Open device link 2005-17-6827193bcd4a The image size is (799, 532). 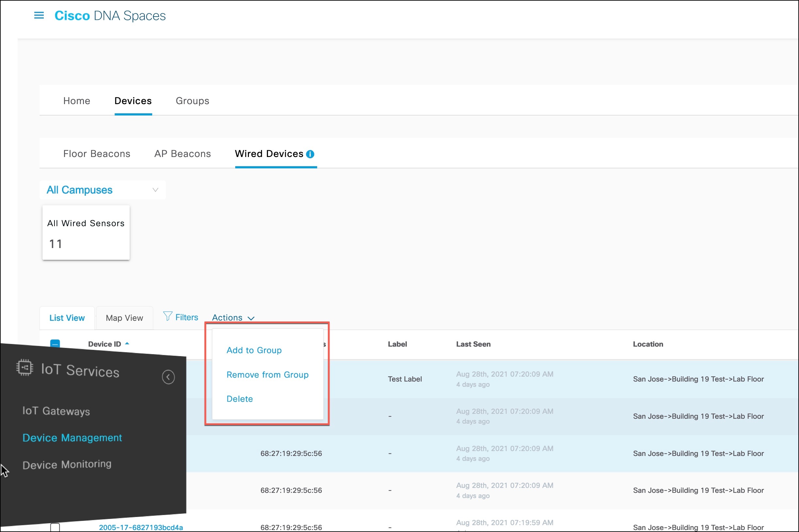pos(141,527)
